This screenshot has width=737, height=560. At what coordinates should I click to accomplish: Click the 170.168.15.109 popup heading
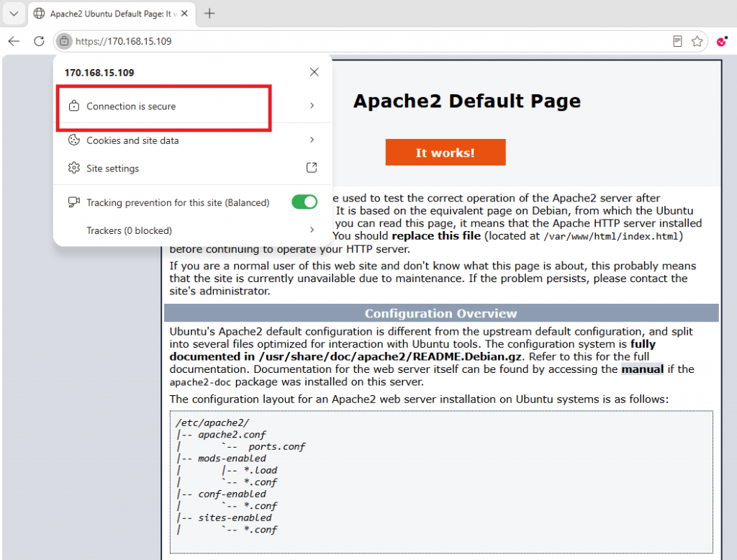click(99, 73)
